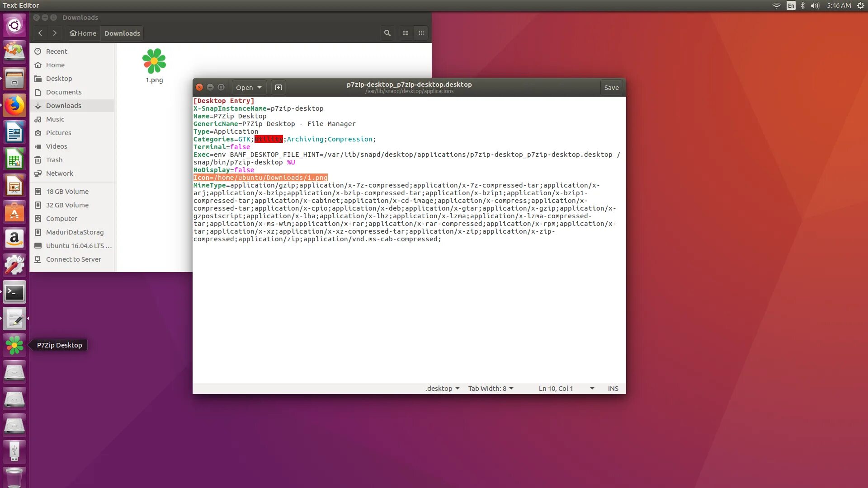Save the desktop file
The width and height of the screenshot is (868, 488).
click(x=611, y=87)
